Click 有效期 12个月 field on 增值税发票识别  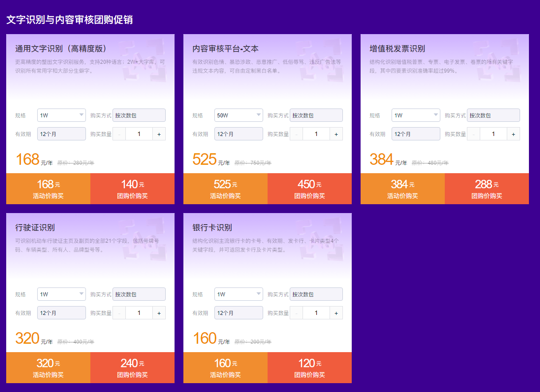pyautogui.click(x=416, y=134)
